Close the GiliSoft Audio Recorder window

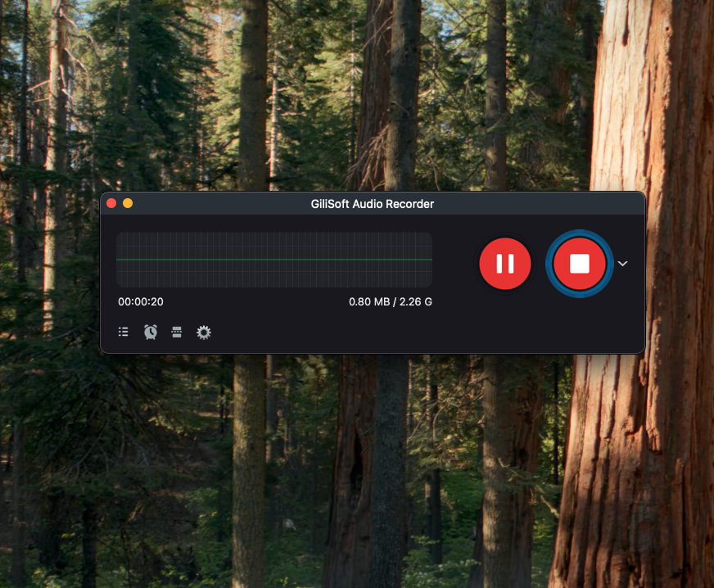coord(111,203)
